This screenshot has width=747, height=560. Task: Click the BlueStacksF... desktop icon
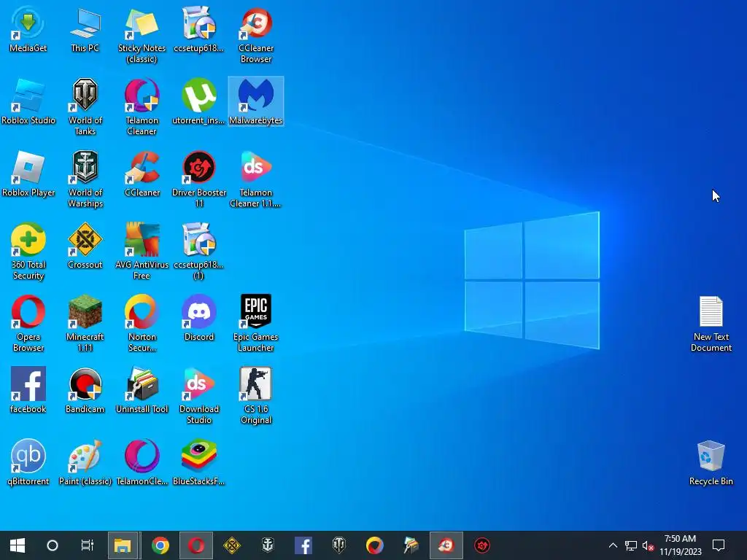click(198, 463)
